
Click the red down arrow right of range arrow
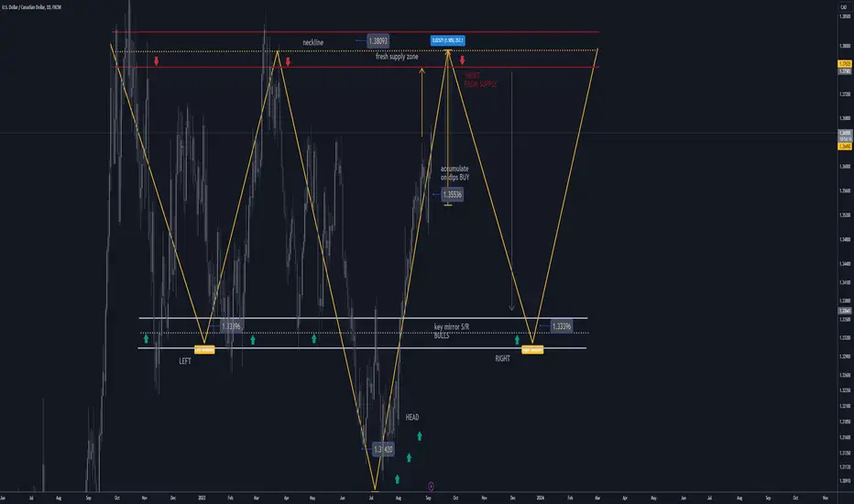click(x=463, y=60)
